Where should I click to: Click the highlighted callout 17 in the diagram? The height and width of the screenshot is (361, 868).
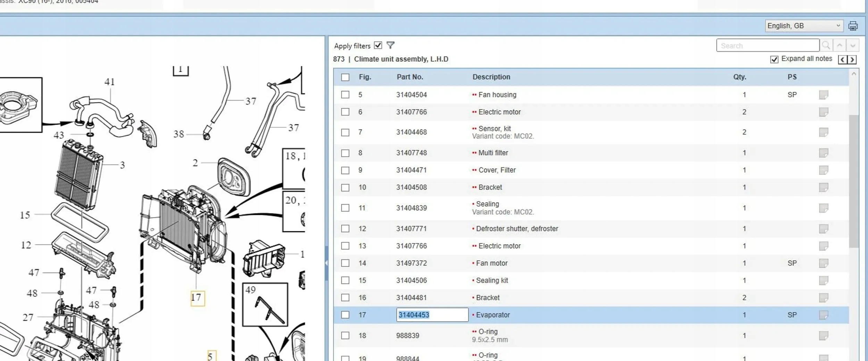tap(198, 298)
